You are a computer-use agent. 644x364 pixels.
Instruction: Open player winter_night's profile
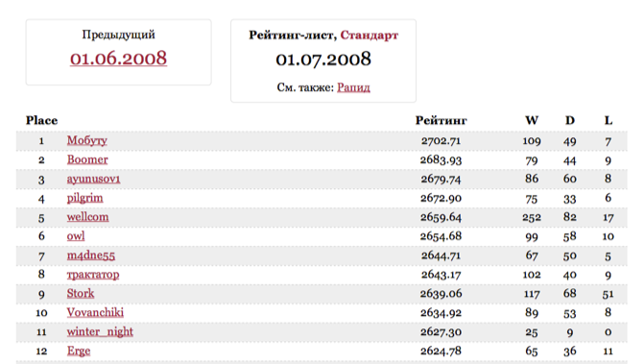coord(100,331)
